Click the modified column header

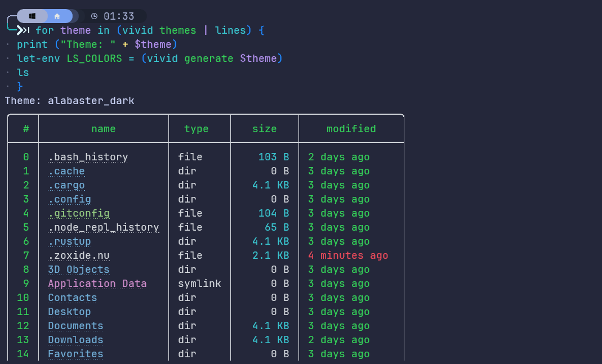click(351, 128)
